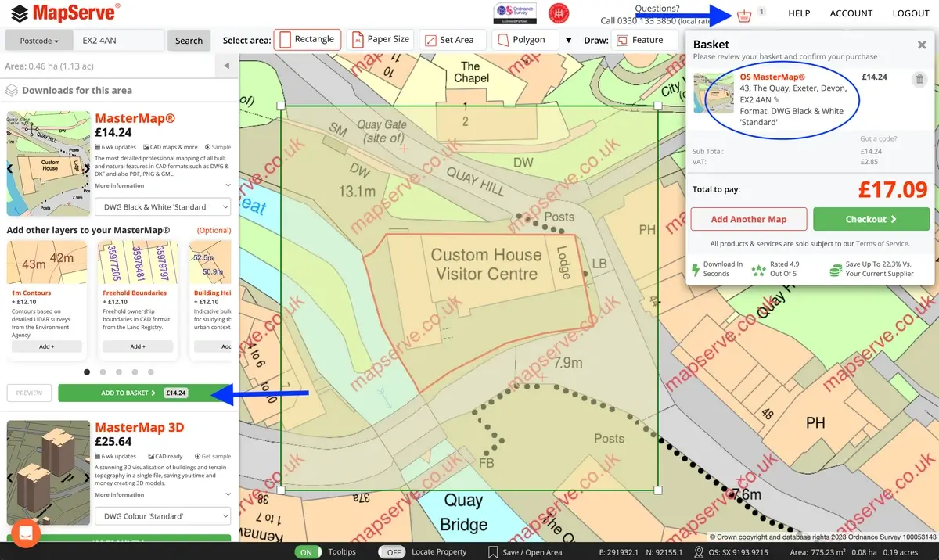This screenshot has height=560, width=939.
Task: Click the Sample link under MasterMap
Action: [x=218, y=147]
